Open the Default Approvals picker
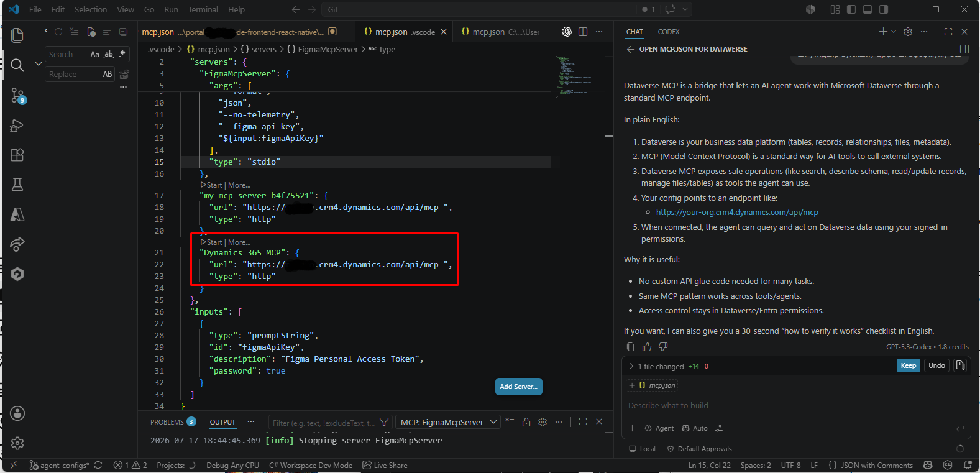Image resolution: width=980 pixels, height=473 pixels. [x=699, y=449]
